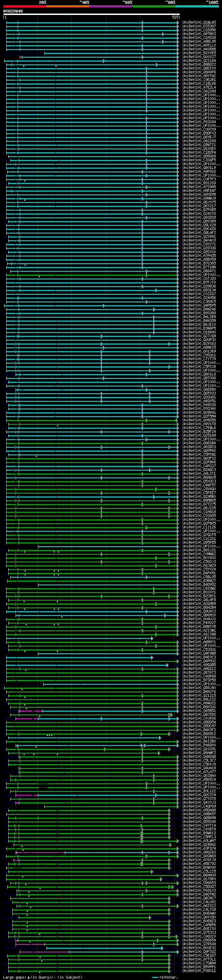Screen dimensions: 222x980
Task: Open hit UniRef100_Q1WLW3
Action: click(x=199, y=23)
